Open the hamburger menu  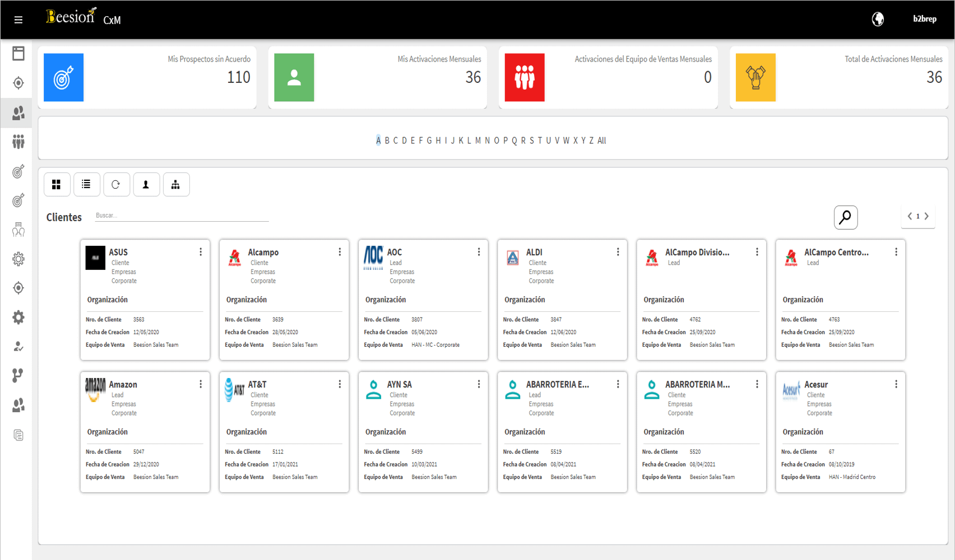pyautogui.click(x=18, y=20)
